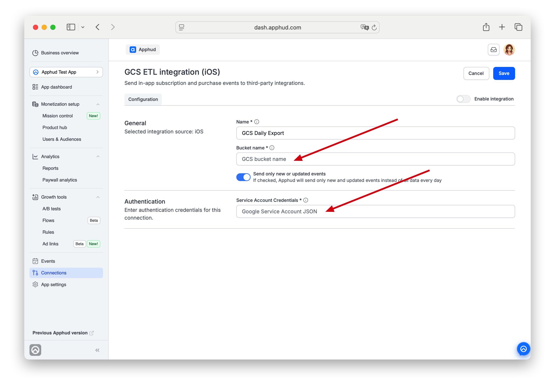Open Ad links page
555x392 pixels.
tap(50, 244)
